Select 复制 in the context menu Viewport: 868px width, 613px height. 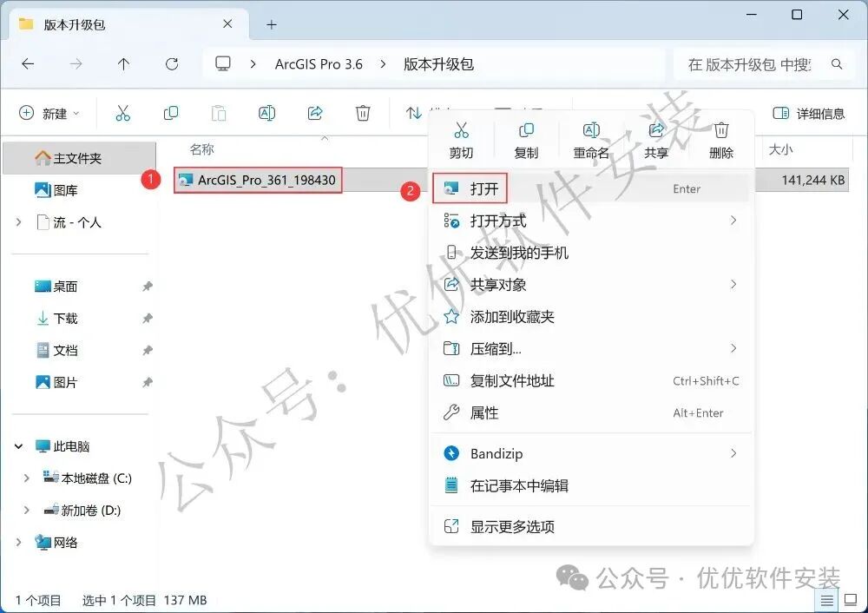(526, 141)
